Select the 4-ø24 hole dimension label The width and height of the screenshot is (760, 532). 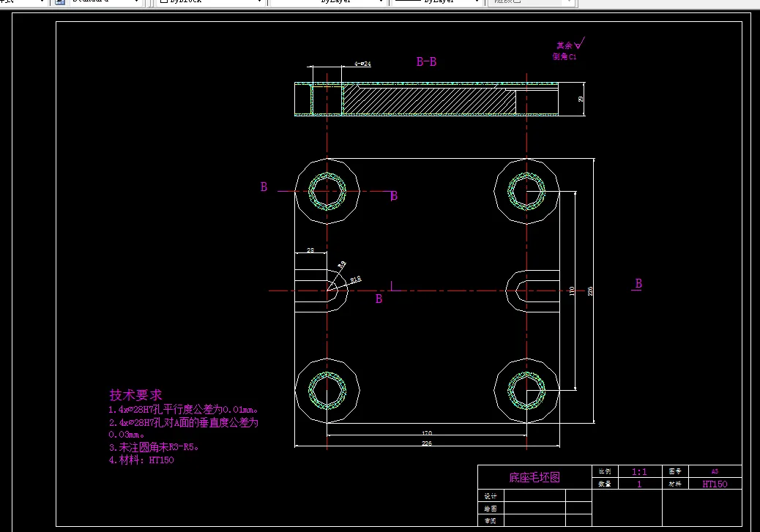pyautogui.click(x=362, y=64)
